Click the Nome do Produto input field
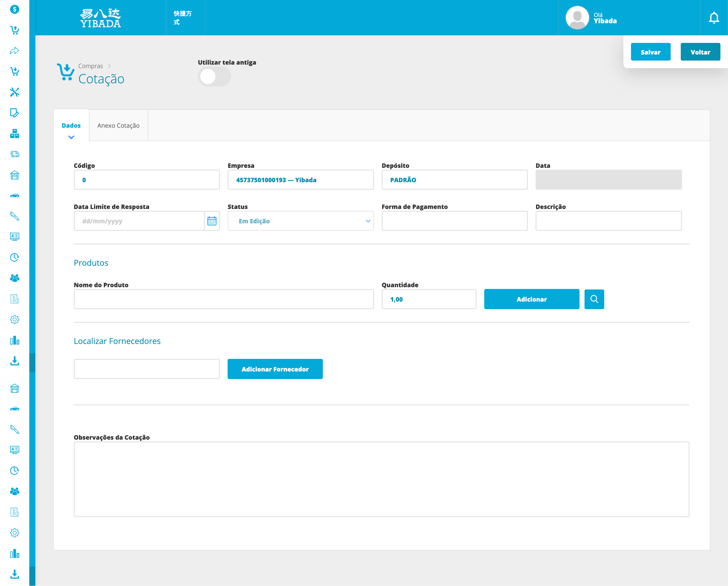Image resolution: width=728 pixels, height=586 pixels. (x=224, y=299)
